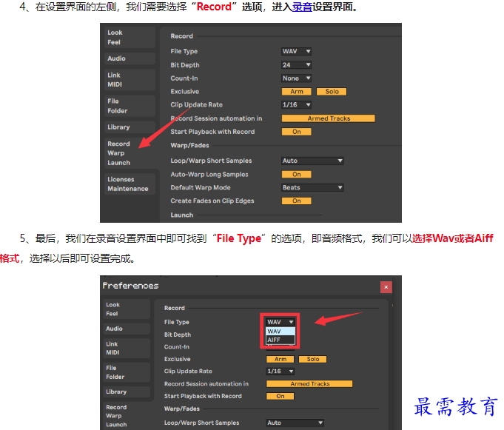Switch to Link MIDI tab in step 4 screenshot
This screenshot has width=504, height=430.
coord(130,80)
